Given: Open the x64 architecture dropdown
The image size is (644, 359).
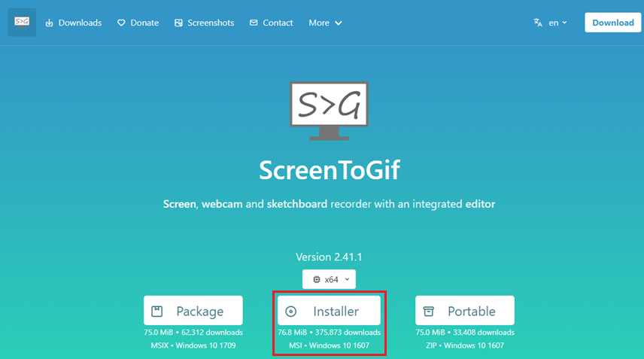Looking at the screenshot, I should coord(329,279).
